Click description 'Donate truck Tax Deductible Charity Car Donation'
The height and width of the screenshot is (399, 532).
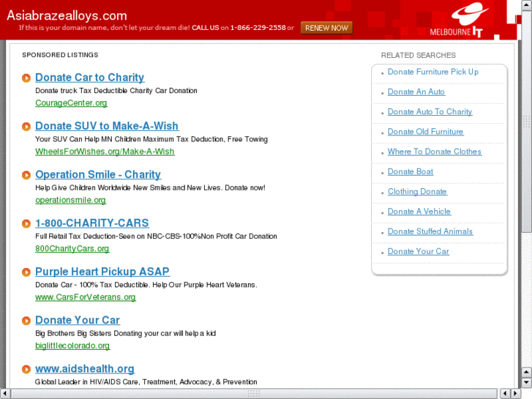pos(116,91)
